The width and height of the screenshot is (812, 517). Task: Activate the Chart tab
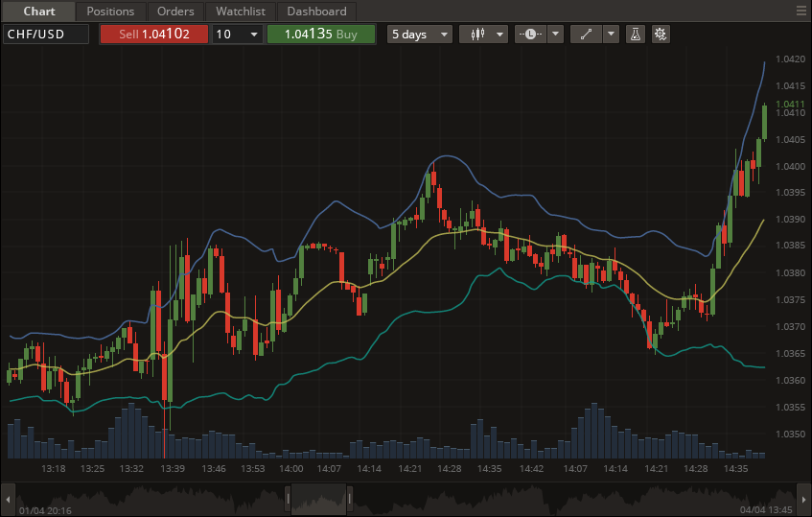[39, 11]
